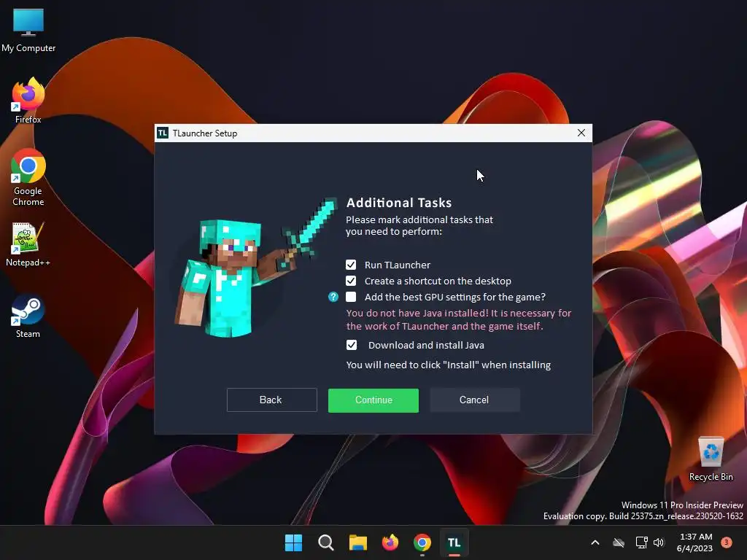The height and width of the screenshot is (560, 747).
Task: Open the OneDrive tray icon
Action: (619, 542)
